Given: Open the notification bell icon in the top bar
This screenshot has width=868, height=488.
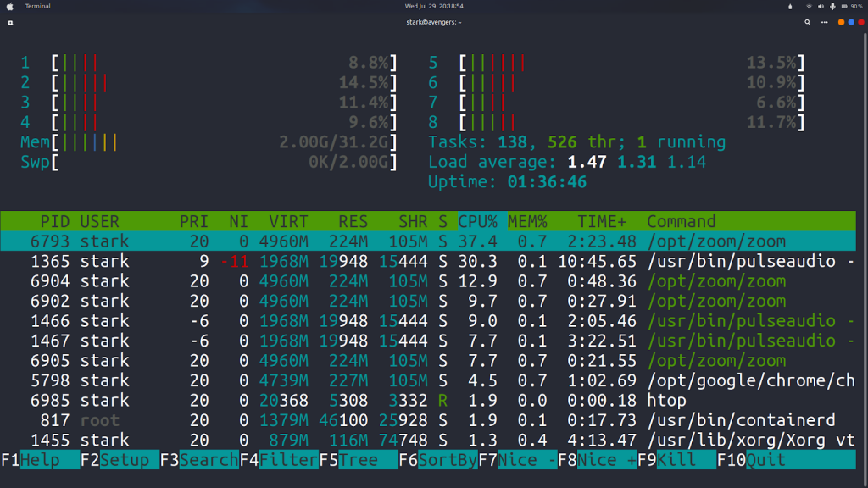Looking at the screenshot, I should (x=790, y=7).
